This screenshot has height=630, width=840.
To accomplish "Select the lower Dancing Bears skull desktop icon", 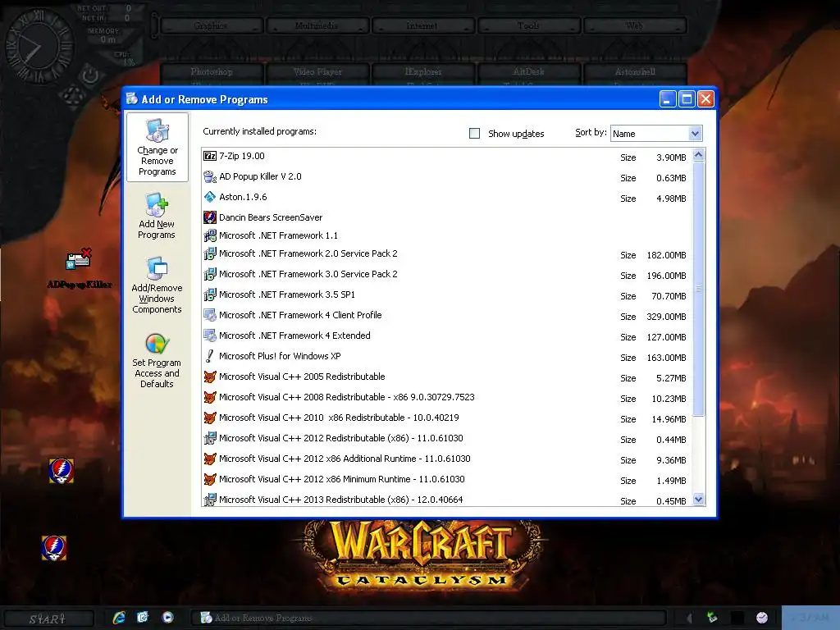I will [54, 547].
